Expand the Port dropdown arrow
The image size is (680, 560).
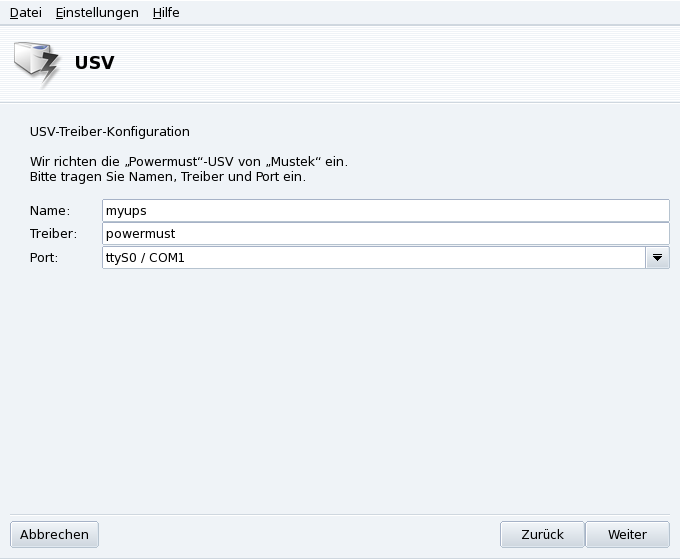click(x=657, y=258)
